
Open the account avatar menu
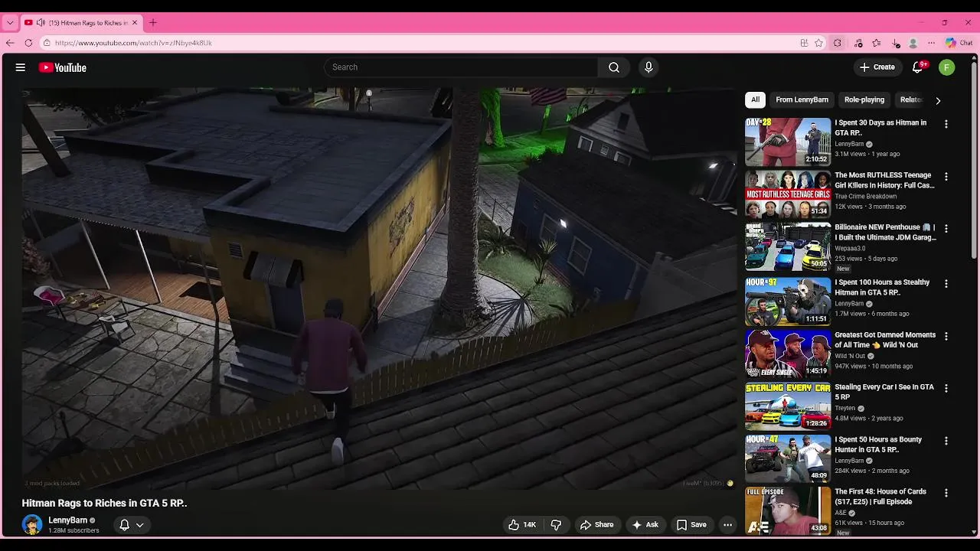947,67
